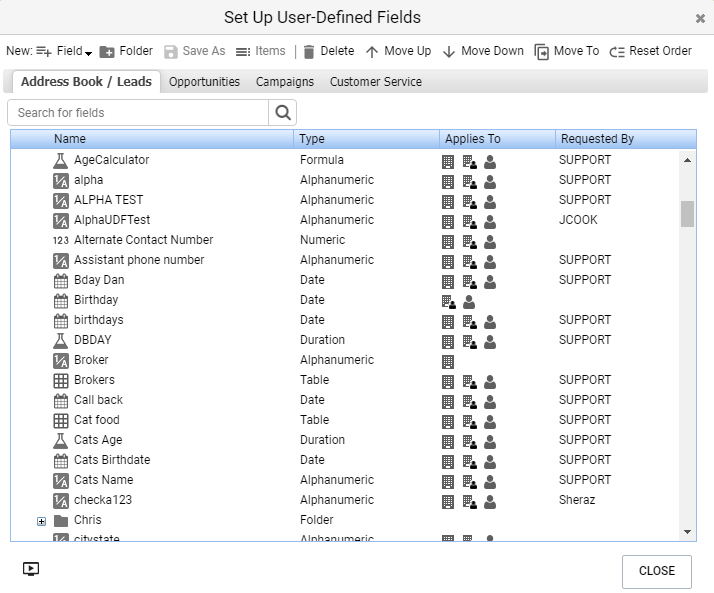Click Move Up arrow in toolbar
Image resolution: width=714 pixels, height=593 pixels.
point(398,51)
